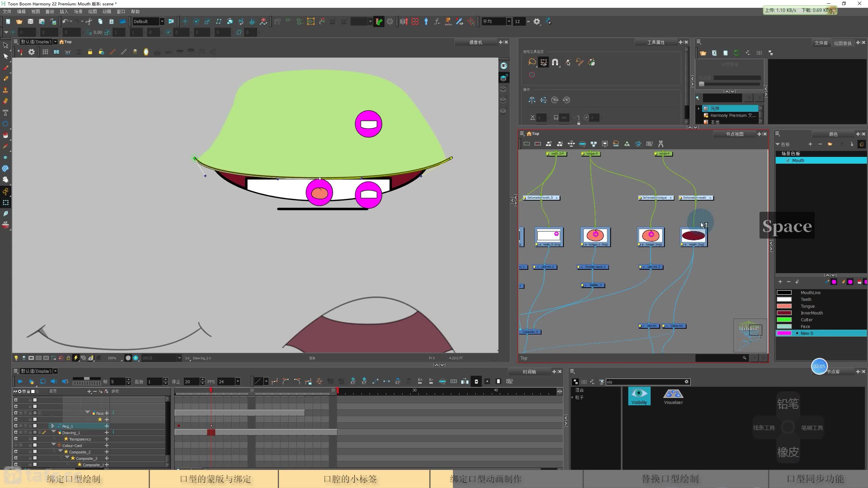868x488 pixels.
Task: Switch to the 绘图替换 tab
Action: 843,43
